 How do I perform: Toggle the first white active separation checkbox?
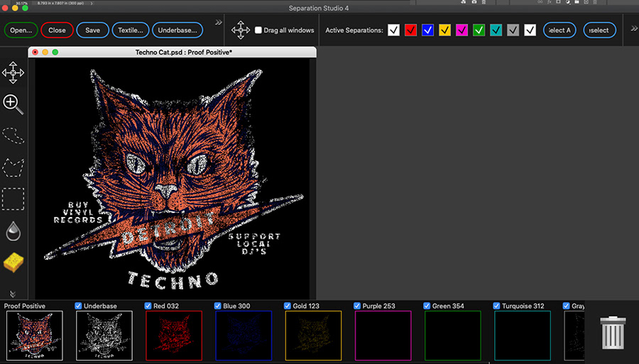tap(393, 30)
